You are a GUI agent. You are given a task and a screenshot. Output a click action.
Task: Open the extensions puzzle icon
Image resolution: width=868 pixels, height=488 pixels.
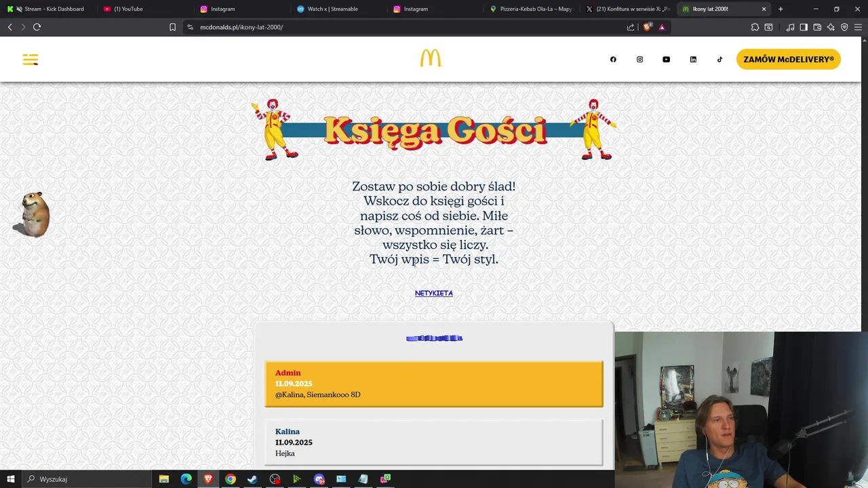[x=755, y=27]
